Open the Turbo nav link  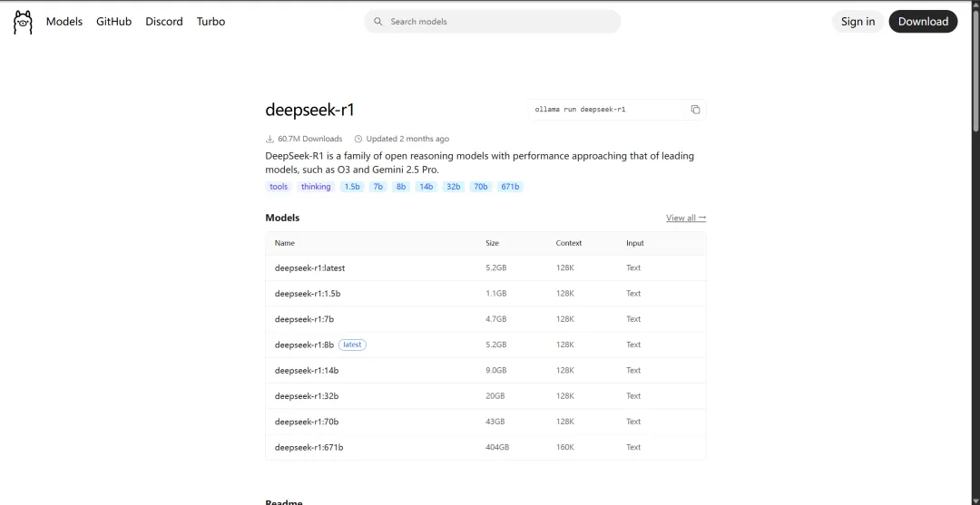[211, 21]
